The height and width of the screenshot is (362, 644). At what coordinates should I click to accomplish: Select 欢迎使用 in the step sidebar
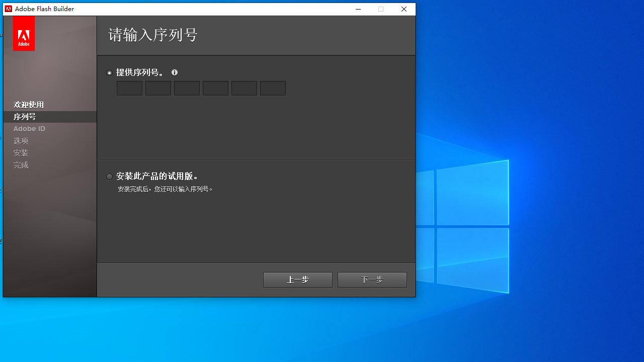click(x=28, y=105)
